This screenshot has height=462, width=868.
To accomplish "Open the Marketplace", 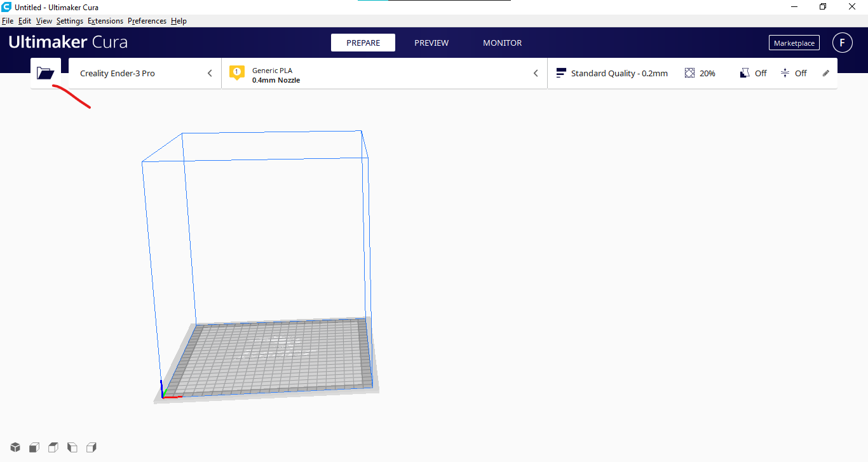I will pos(794,43).
